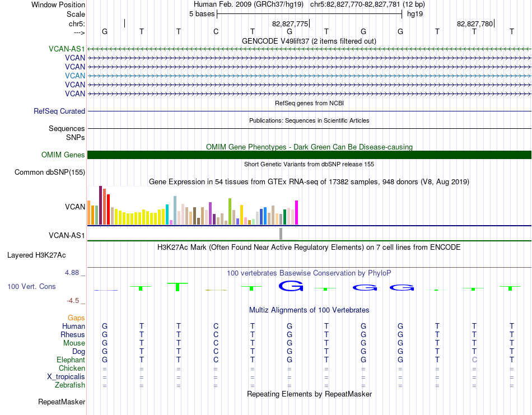Screen dimensions: 532x415
Task: Click the Multiz Alignments of 100 Vertebrates title
Action: [309, 310]
